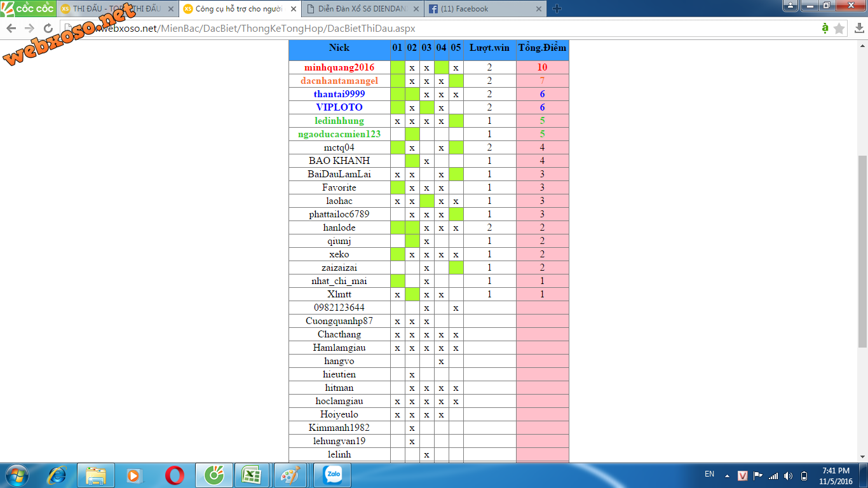Image resolution: width=868 pixels, height=488 pixels.
Task: Click the 0982123644 row name
Action: coord(339,308)
